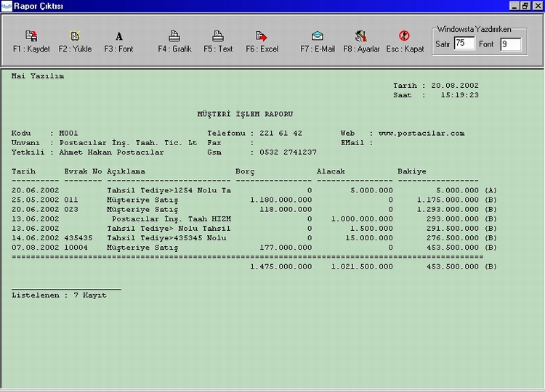Send report with F7 E-Mail icon
This screenshot has height=392, width=545.
pyautogui.click(x=318, y=36)
